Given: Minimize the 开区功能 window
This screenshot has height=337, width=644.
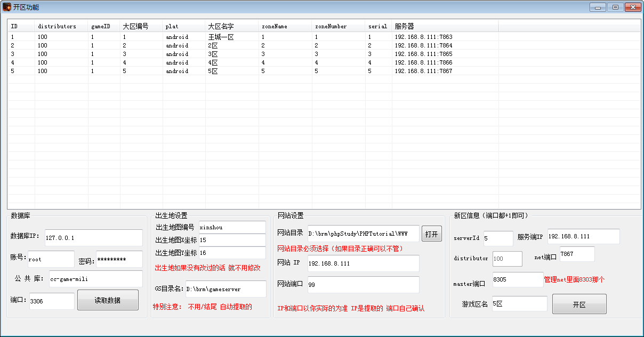Looking at the screenshot, I should click(598, 7).
